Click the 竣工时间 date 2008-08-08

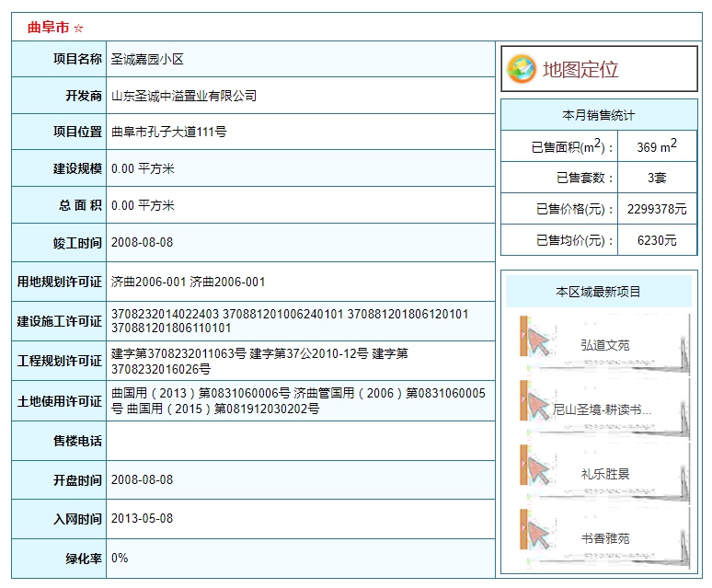[143, 242]
